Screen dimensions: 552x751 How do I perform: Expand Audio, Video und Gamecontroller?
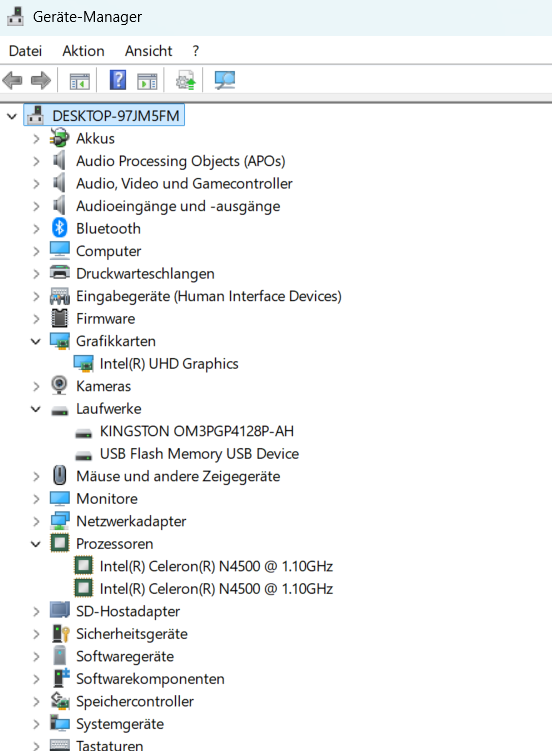tap(36, 183)
